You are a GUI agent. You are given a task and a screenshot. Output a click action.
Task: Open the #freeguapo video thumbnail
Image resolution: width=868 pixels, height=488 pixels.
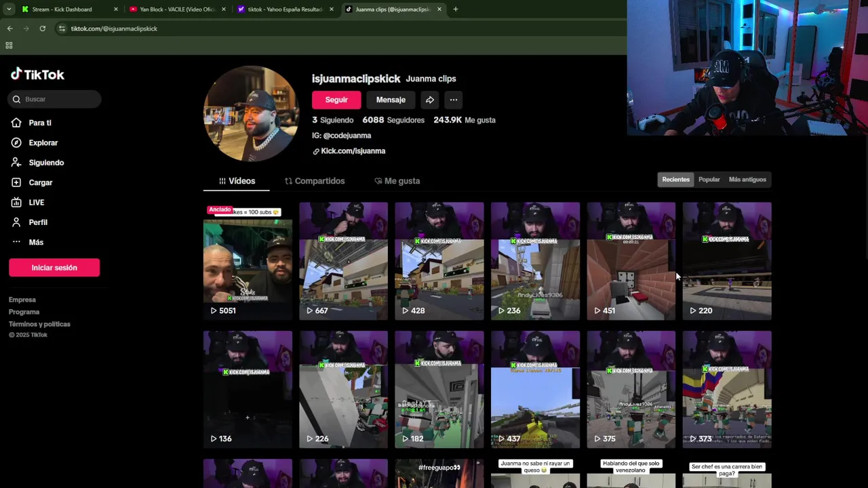click(x=439, y=474)
